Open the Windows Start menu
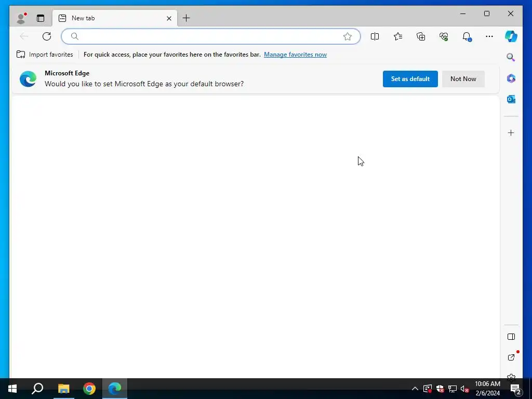This screenshot has width=532, height=399. 12,389
